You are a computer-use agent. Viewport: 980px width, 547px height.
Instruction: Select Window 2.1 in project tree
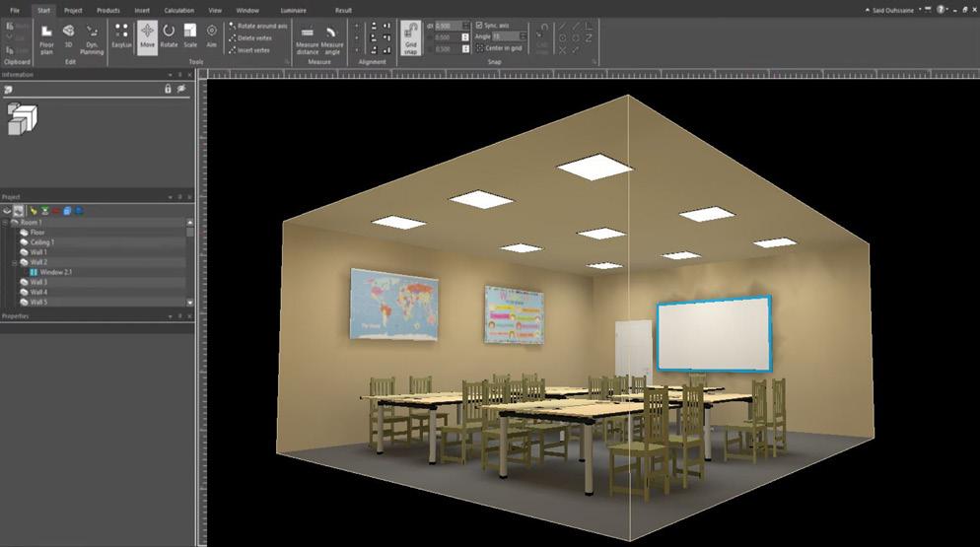click(x=55, y=273)
